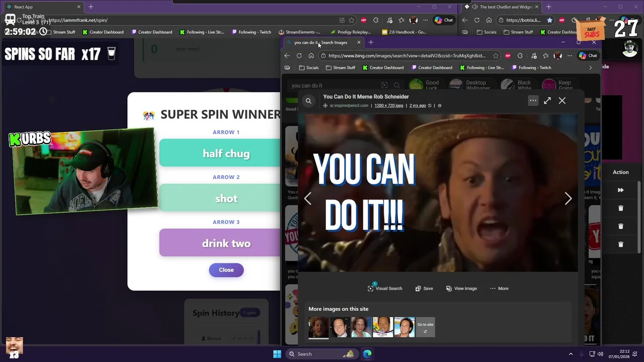Screen dimensions: 644x362
Task: Open Favorites list icon in Bing window toolbar
Action: click(x=545, y=56)
